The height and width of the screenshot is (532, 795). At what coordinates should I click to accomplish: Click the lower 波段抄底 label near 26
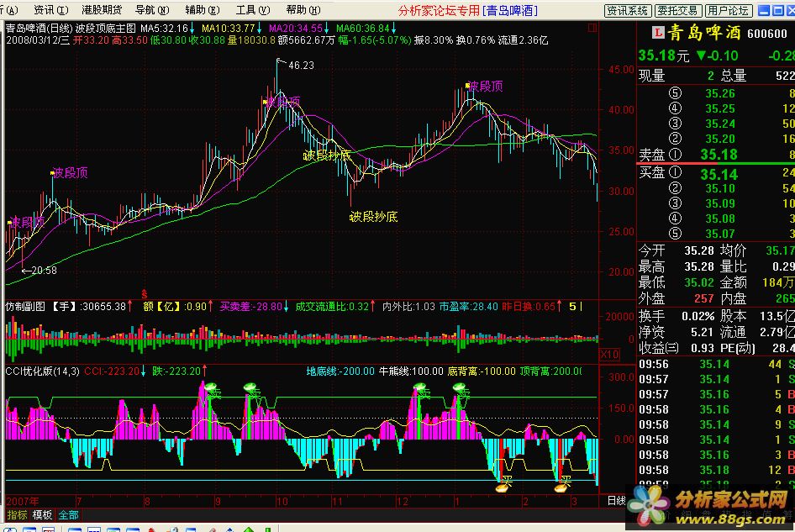[374, 217]
